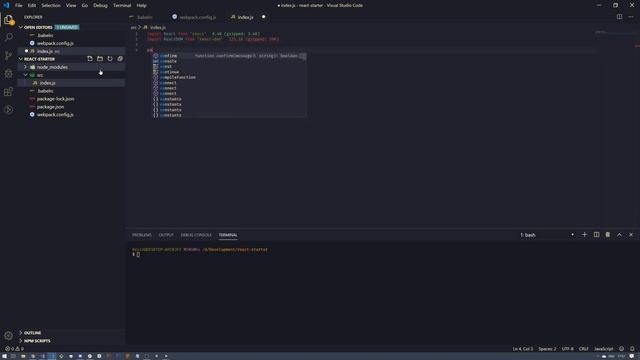Collapse all folders in explorer

coord(120,59)
